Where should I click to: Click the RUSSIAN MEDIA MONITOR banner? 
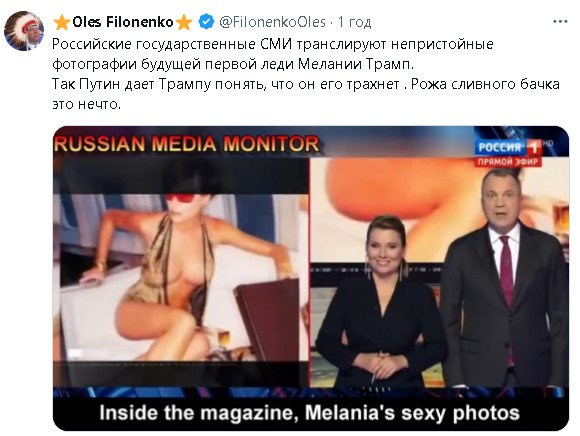tap(186, 144)
